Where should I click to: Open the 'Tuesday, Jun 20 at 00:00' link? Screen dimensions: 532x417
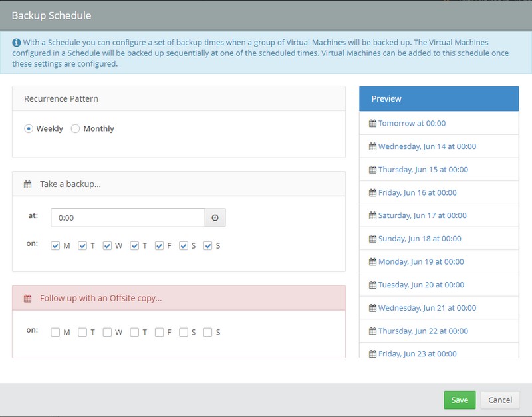click(x=421, y=284)
